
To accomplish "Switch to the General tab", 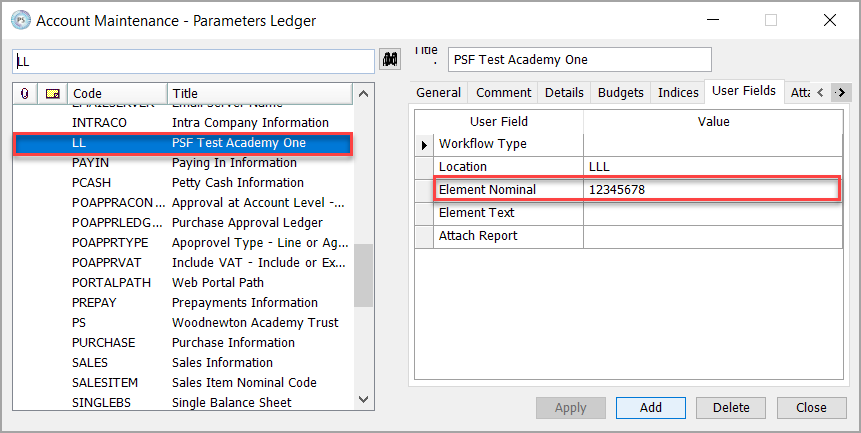I will click(x=438, y=92).
